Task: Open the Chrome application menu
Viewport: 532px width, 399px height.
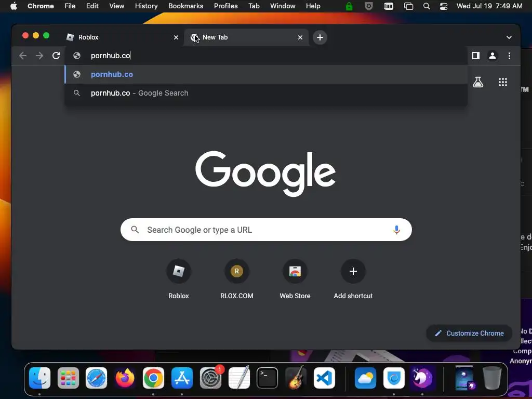Action: [x=41, y=6]
